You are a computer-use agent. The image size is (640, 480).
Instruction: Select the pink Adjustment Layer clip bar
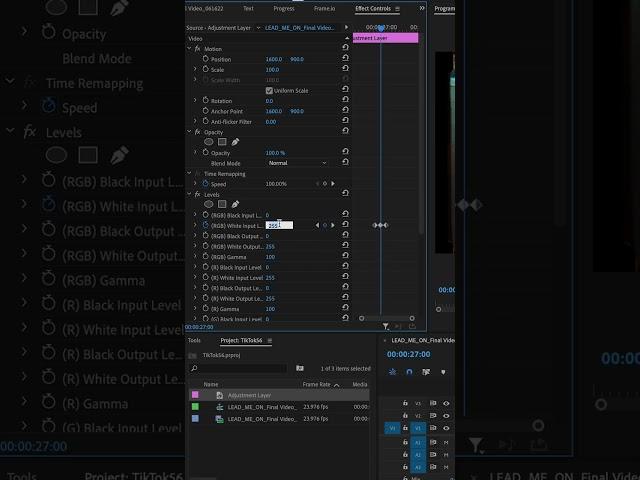385,38
